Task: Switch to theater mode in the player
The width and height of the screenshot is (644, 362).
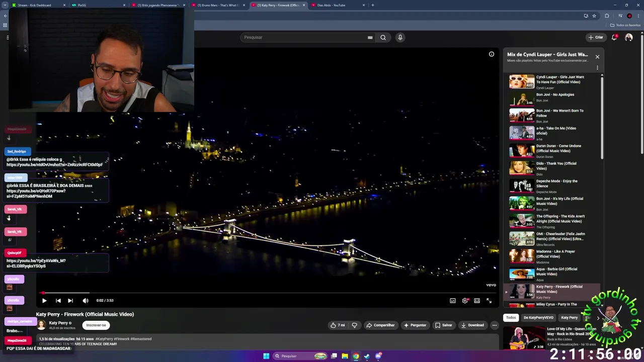Action: 477,301
